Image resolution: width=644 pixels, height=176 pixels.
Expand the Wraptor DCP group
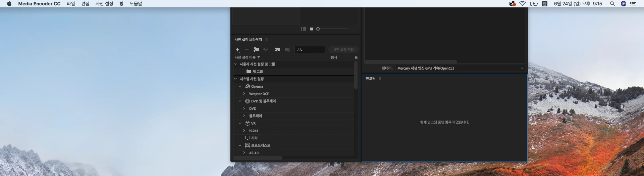click(244, 94)
